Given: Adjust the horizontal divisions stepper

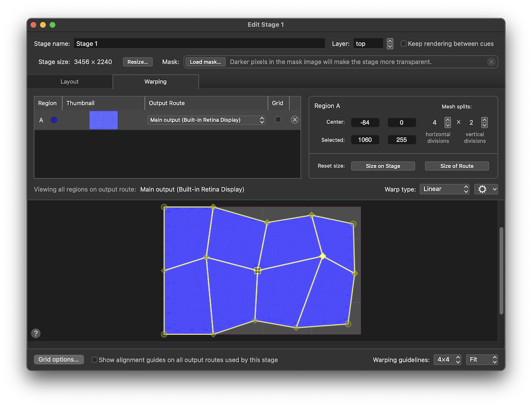Looking at the screenshot, I should (448, 122).
